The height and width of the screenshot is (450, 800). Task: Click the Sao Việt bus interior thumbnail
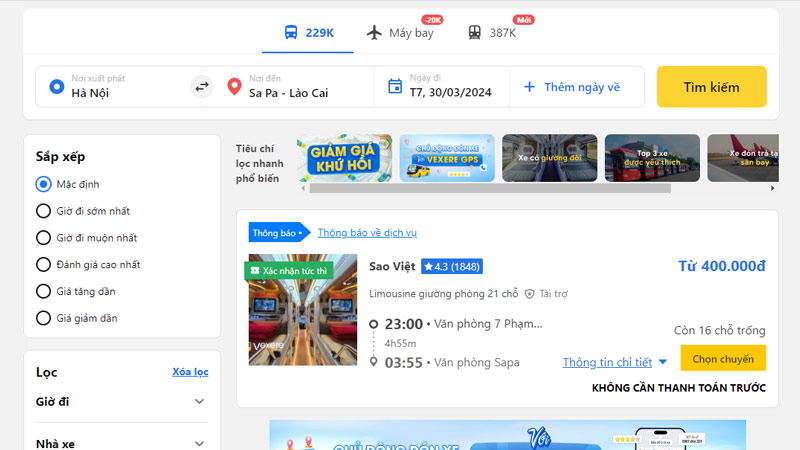(303, 310)
